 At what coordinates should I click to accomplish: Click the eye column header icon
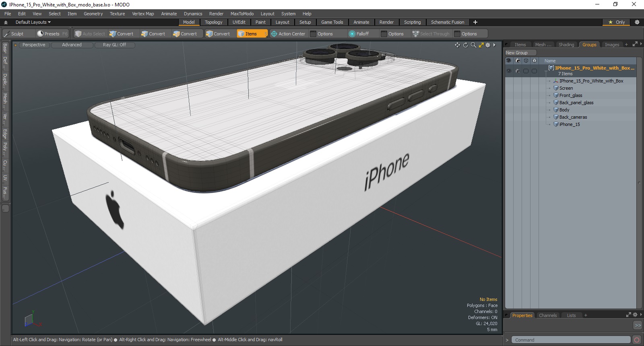[x=509, y=61]
